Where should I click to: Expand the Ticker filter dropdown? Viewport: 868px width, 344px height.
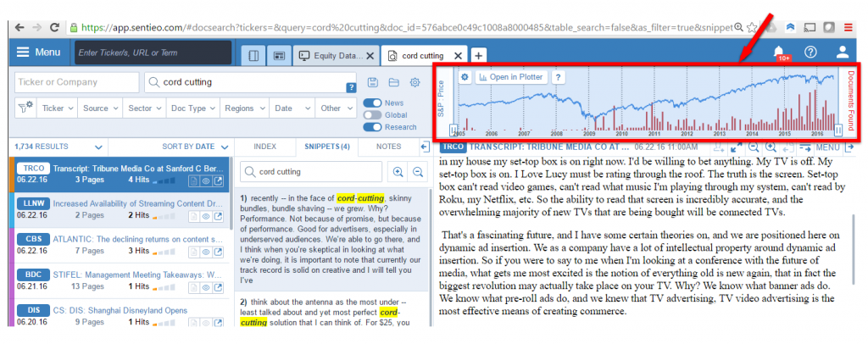click(x=58, y=108)
